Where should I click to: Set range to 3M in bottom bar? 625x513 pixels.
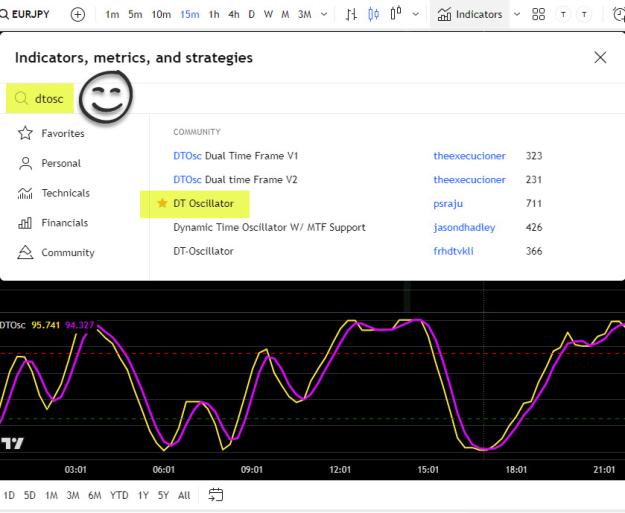coord(73,495)
